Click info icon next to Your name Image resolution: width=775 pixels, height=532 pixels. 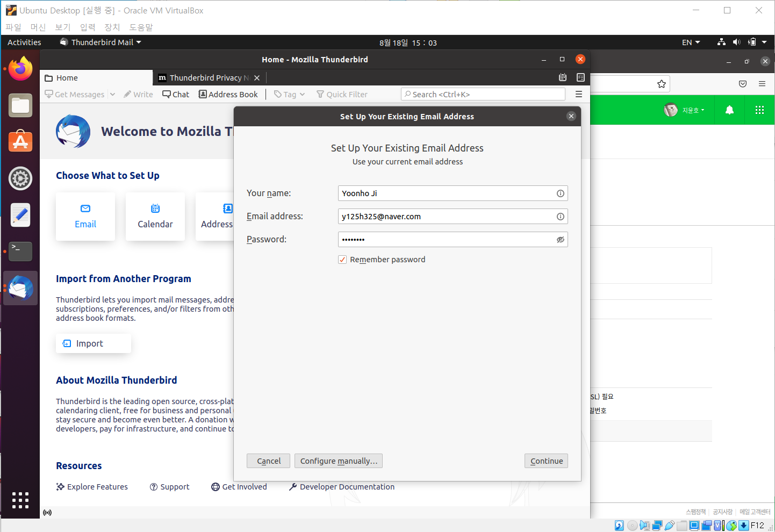(561, 193)
